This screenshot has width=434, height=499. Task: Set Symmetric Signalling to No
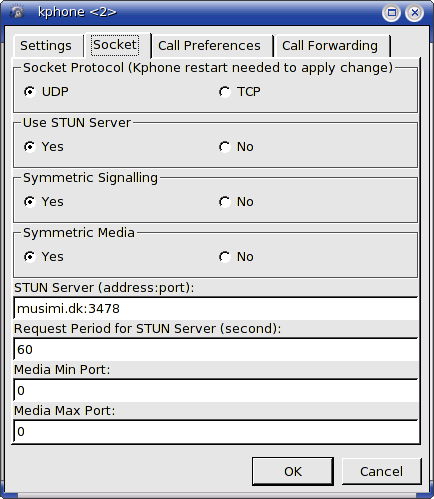(x=236, y=202)
